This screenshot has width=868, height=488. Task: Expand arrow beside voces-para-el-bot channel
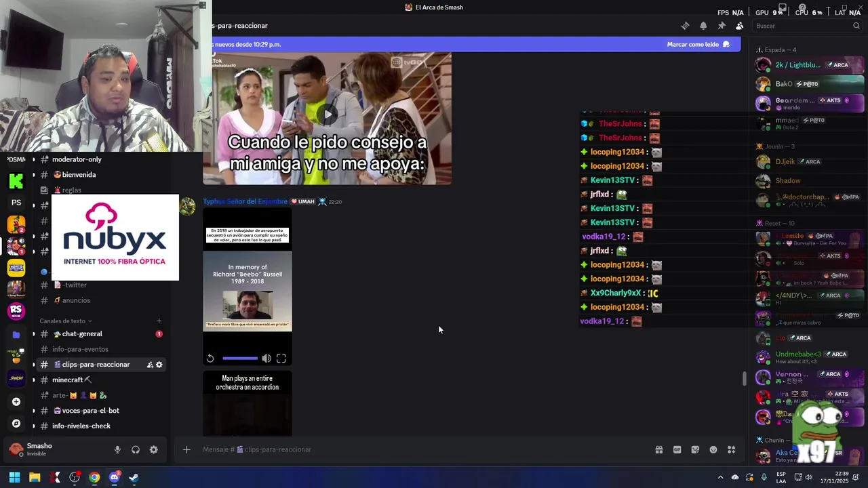tap(33, 410)
